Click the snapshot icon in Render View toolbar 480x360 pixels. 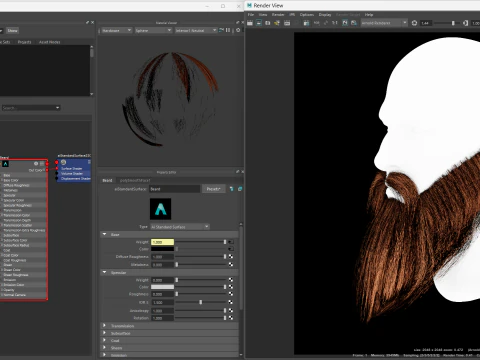(268, 23)
